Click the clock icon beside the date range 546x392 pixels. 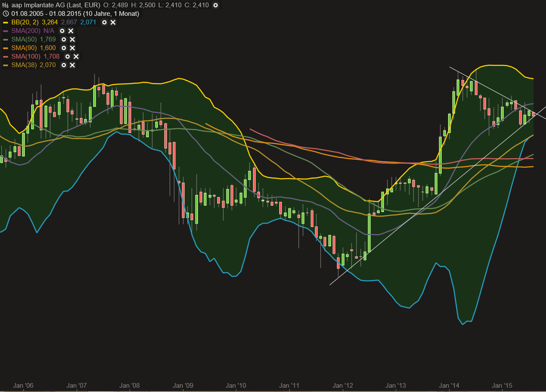tap(6, 14)
